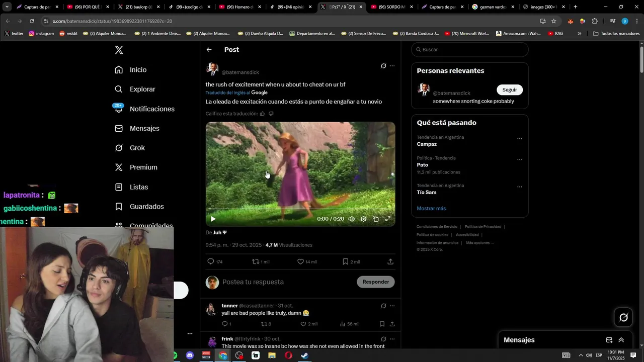The height and width of the screenshot is (362, 644).
Task: Mute the video volume
Action: click(x=351, y=219)
